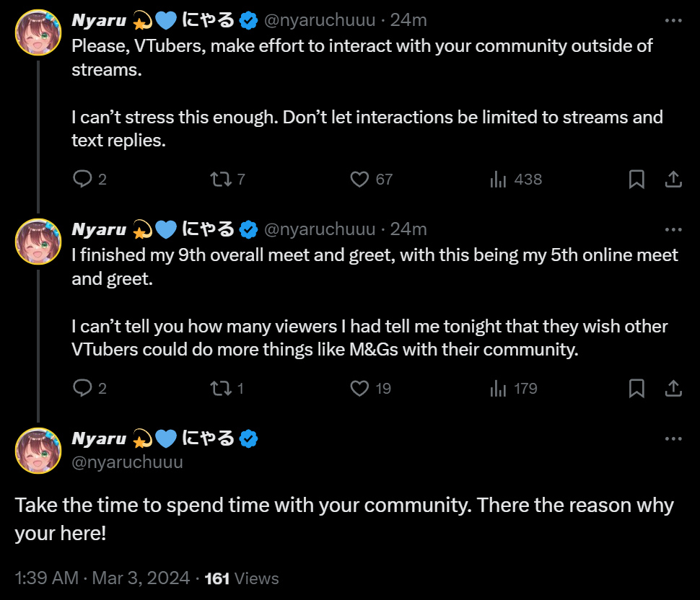Open Nyaru's avatar on the main tweet
The height and width of the screenshot is (600, 700).
38,450
